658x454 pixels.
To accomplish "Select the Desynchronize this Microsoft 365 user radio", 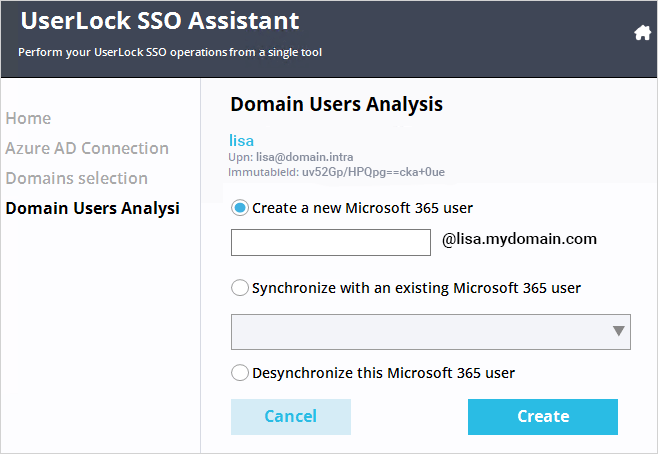I will pyautogui.click(x=240, y=373).
